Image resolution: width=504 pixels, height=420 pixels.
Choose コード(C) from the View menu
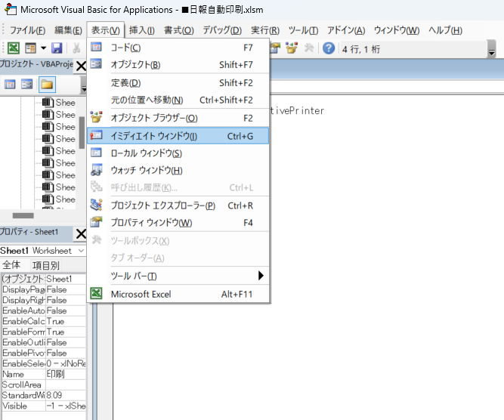point(178,48)
